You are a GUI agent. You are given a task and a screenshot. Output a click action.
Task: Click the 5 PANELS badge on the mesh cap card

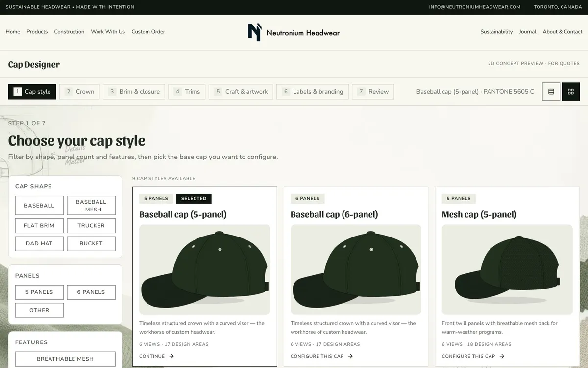point(459,199)
